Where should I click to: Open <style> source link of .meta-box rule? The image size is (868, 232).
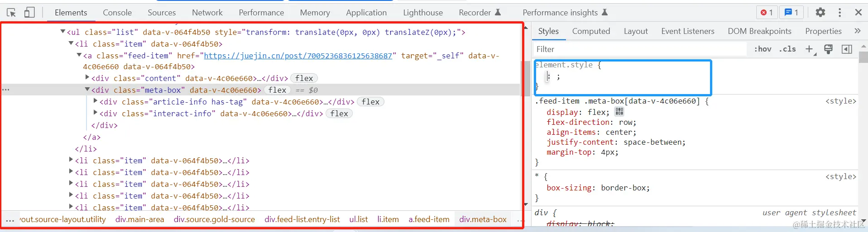pos(841,101)
